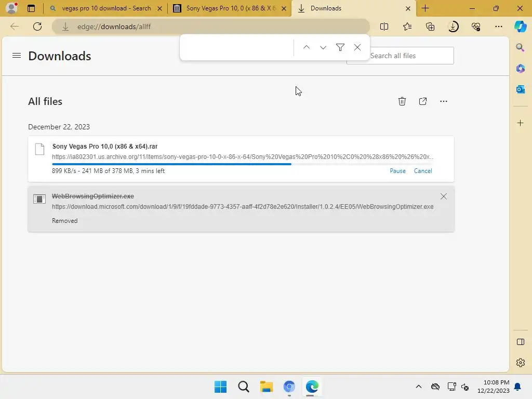
Task: Delete all downloads with trash icon
Action: 402,101
